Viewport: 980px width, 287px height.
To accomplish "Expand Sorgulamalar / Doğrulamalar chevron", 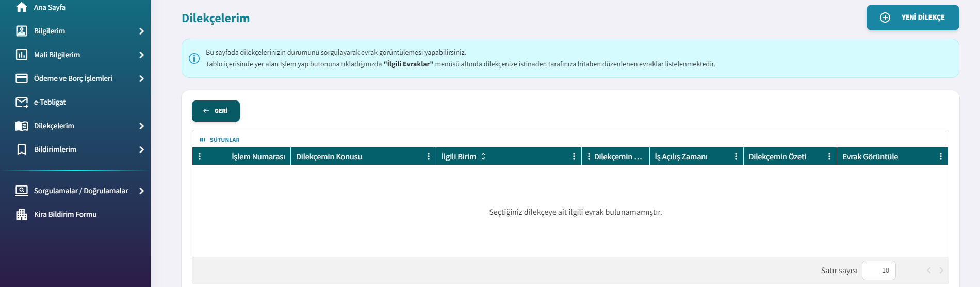I will pyautogui.click(x=141, y=191).
